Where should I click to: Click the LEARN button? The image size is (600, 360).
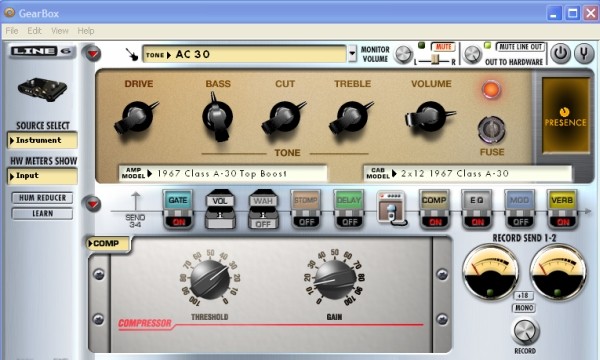click(42, 213)
